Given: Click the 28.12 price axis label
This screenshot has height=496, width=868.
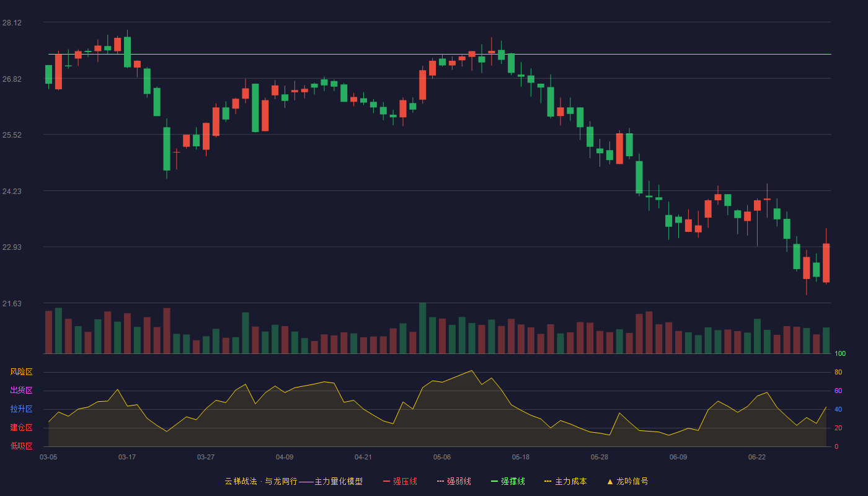Looking at the screenshot, I should (12, 23).
